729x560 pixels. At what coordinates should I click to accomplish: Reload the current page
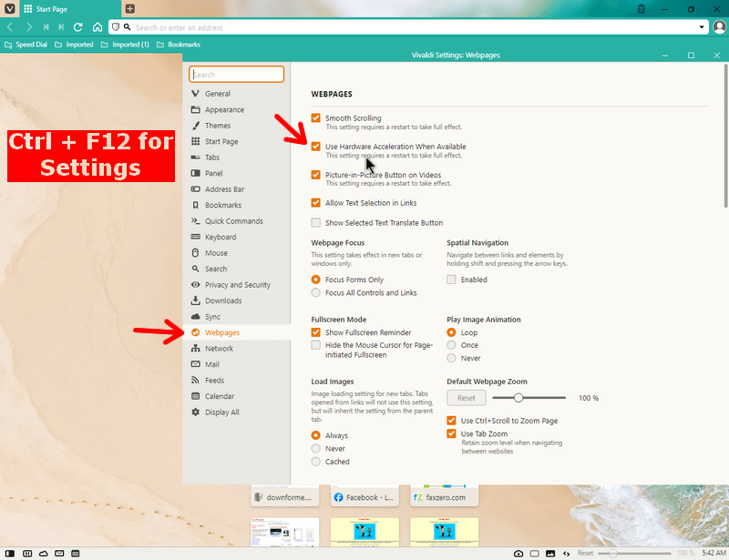pyautogui.click(x=78, y=27)
